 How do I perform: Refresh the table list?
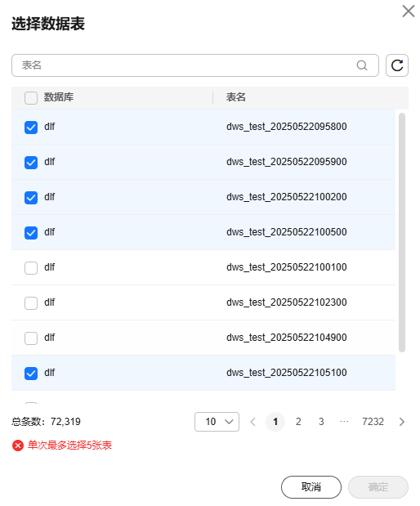point(397,65)
